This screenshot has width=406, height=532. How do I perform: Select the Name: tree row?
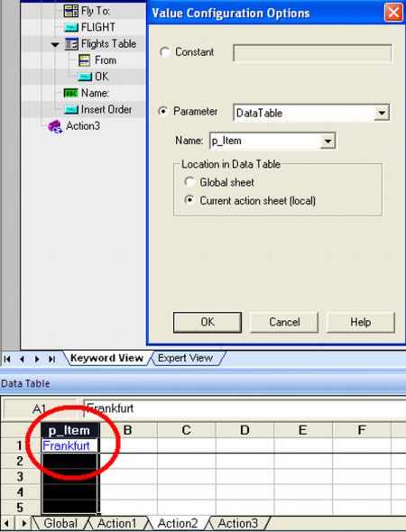84,93
